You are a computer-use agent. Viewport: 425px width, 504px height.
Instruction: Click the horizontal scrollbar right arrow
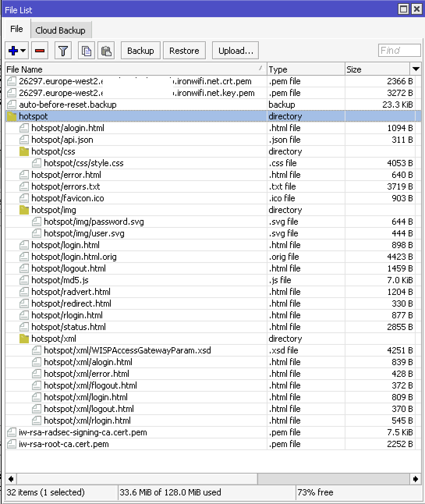point(416,479)
